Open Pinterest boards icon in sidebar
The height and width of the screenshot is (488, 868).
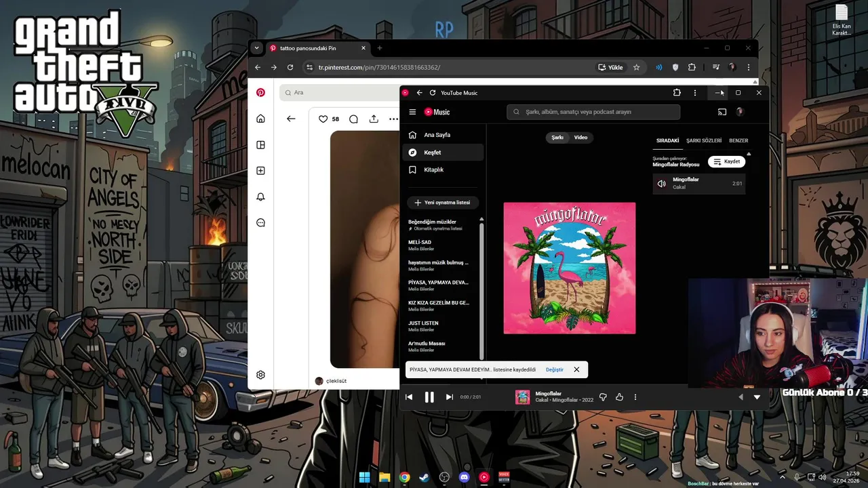pyautogui.click(x=260, y=144)
